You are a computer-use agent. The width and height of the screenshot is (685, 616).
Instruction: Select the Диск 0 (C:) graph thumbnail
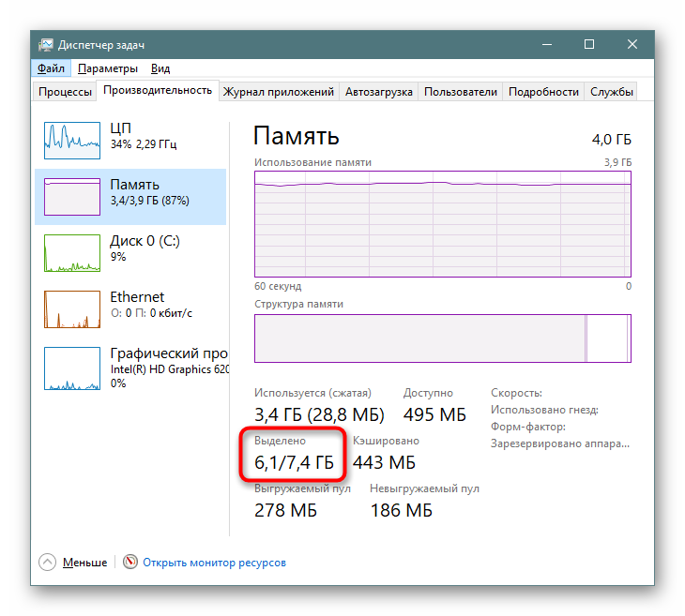[x=72, y=253]
